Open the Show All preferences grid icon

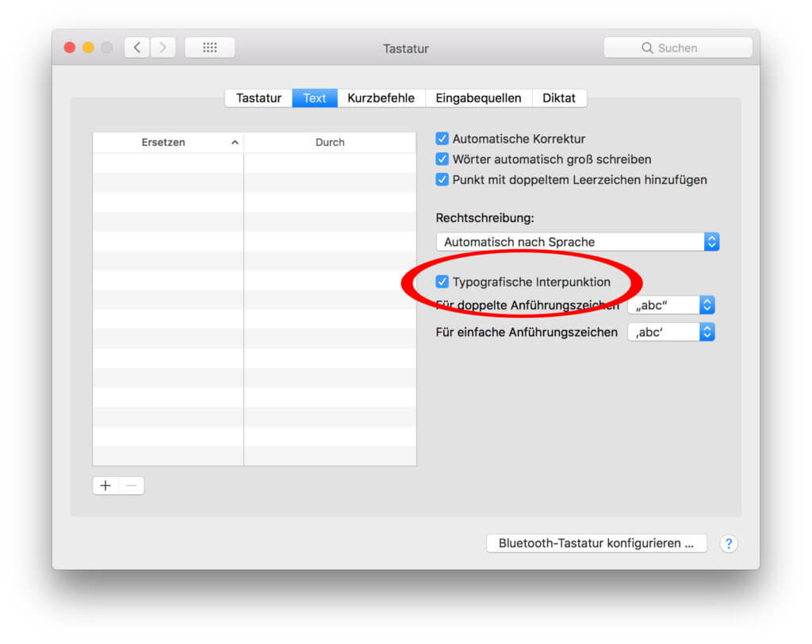[x=209, y=47]
